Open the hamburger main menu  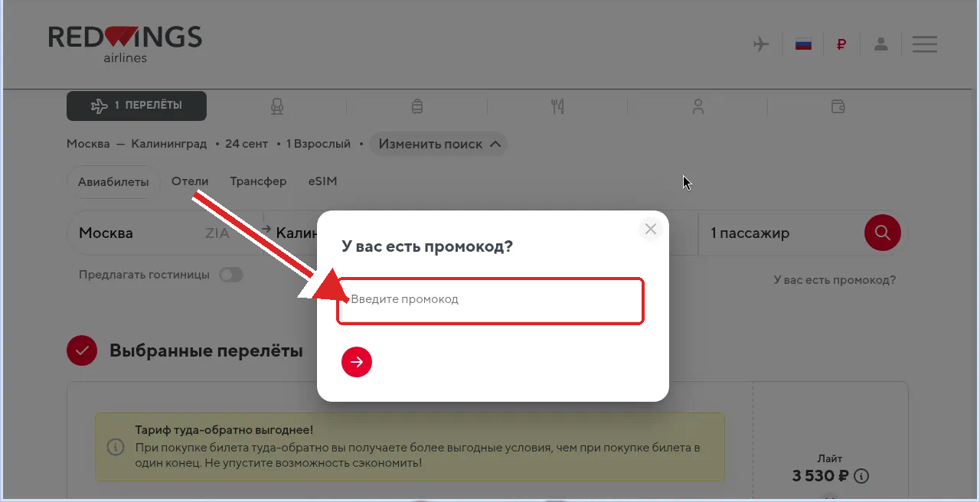[x=925, y=44]
